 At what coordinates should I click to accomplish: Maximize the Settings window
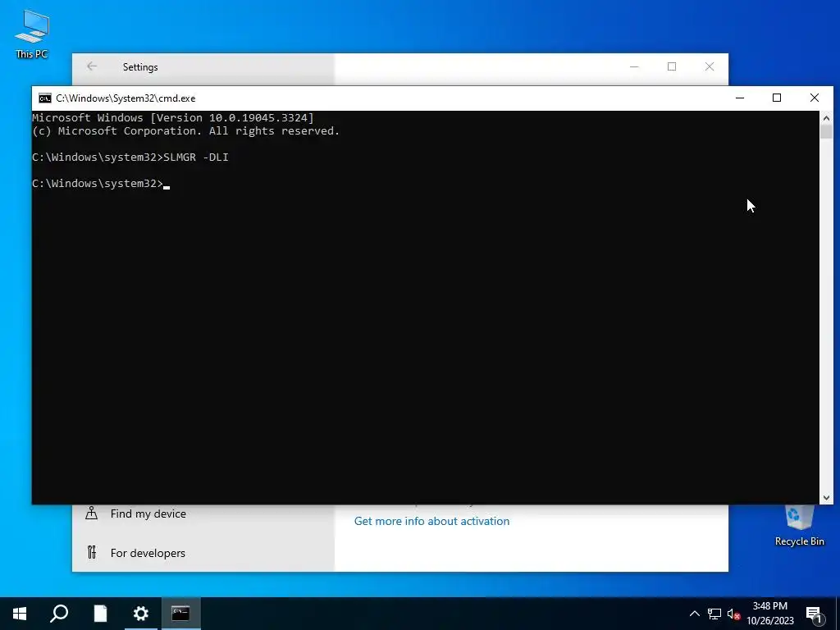coord(672,67)
